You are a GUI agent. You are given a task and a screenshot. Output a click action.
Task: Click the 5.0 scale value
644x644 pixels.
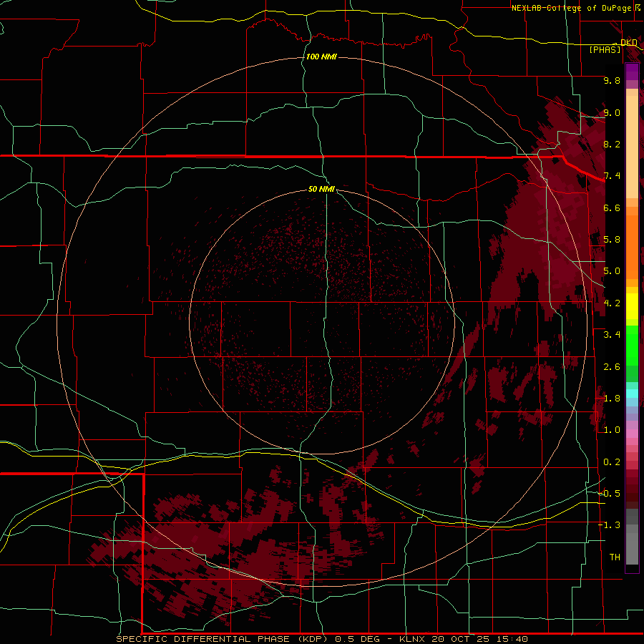coord(612,271)
